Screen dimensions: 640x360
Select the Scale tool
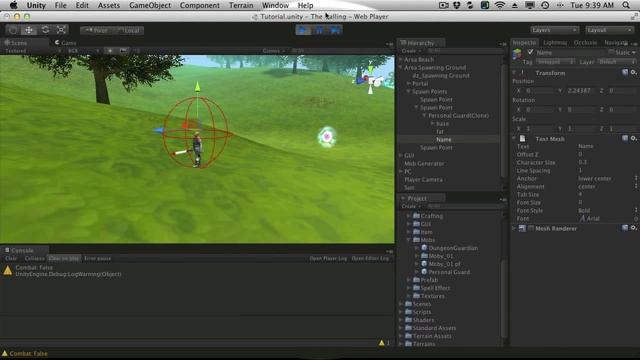pyautogui.click(x=61, y=30)
